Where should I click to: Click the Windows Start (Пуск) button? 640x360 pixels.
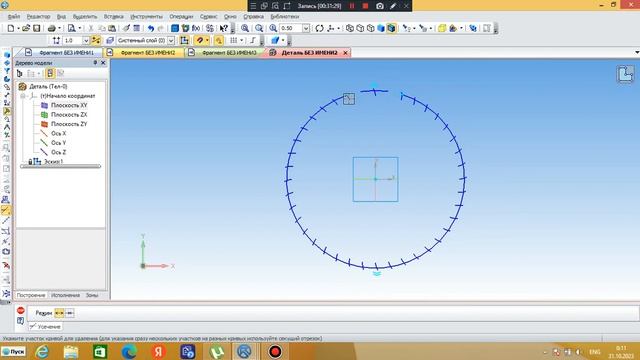pos(13,351)
